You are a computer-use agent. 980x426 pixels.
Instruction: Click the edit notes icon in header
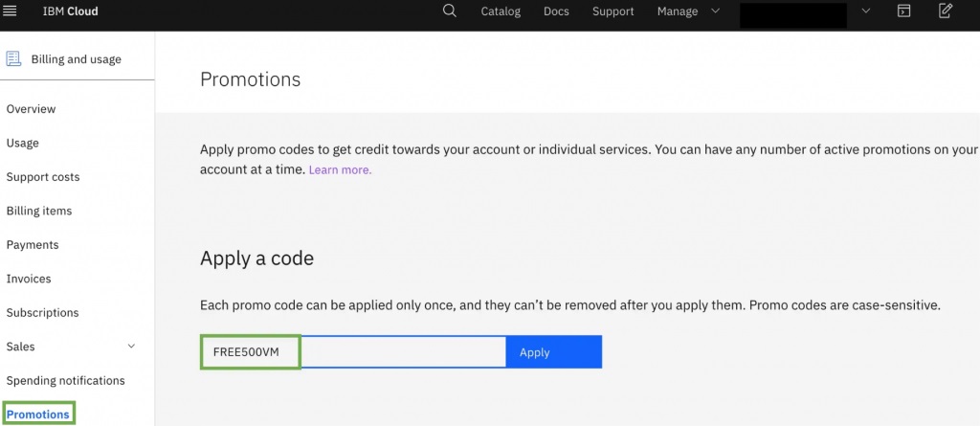946,11
